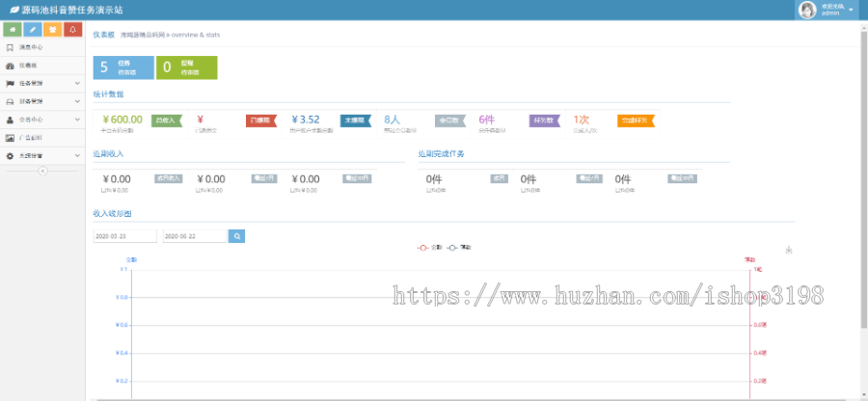The height and width of the screenshot is (401, 868).
Task: Click the grey badge beside first 0件
Action: point(500,178)
